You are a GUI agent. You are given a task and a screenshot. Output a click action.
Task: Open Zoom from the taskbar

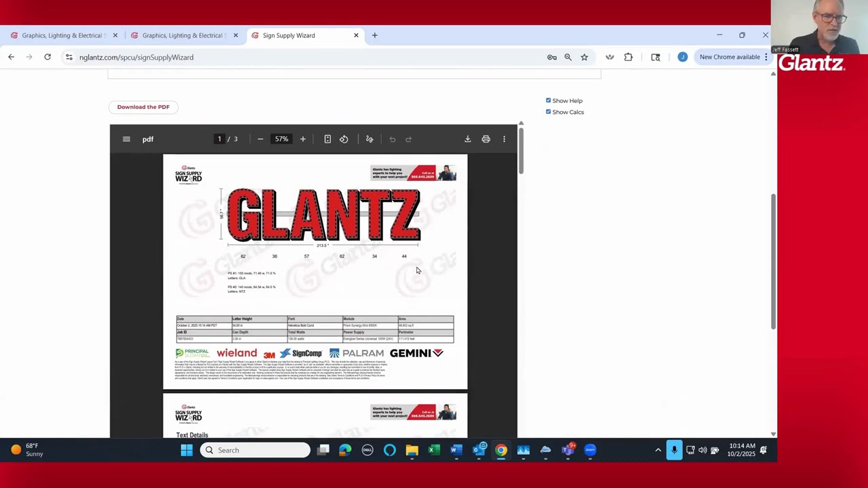pos(590,450)
